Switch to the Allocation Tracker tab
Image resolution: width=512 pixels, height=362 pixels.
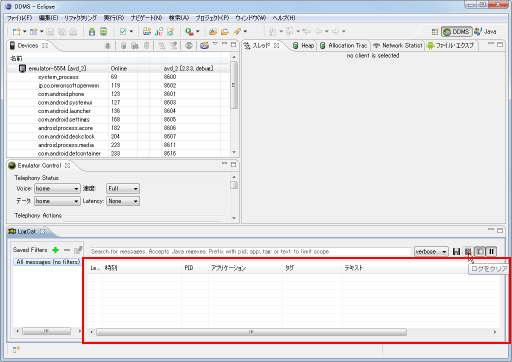(x=344, y=46)
